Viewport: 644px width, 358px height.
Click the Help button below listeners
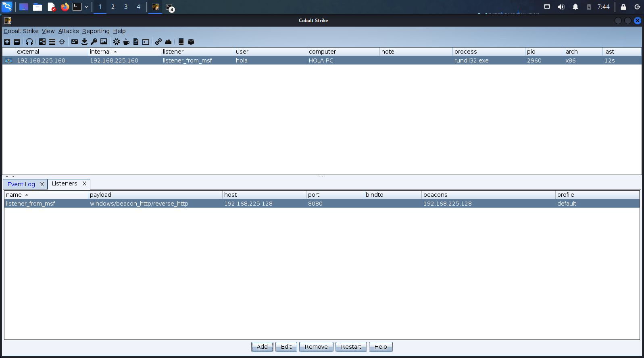point(381,347)
